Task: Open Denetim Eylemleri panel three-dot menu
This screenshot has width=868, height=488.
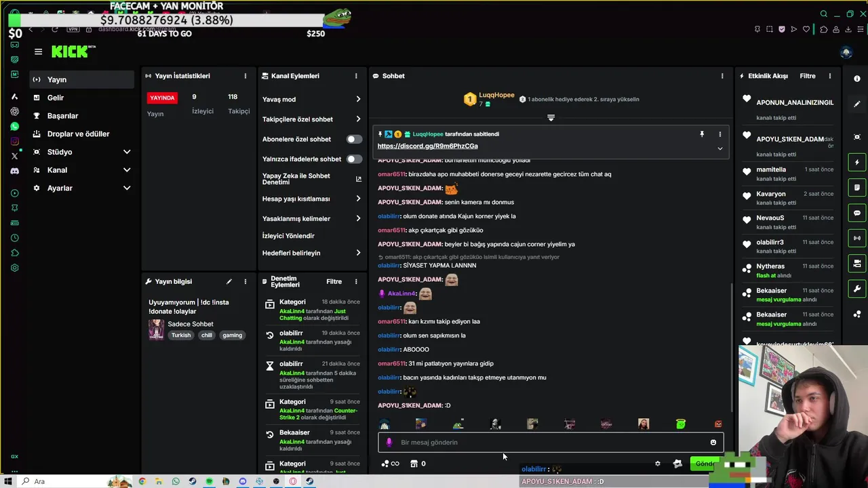Action: tap(356, 281)
